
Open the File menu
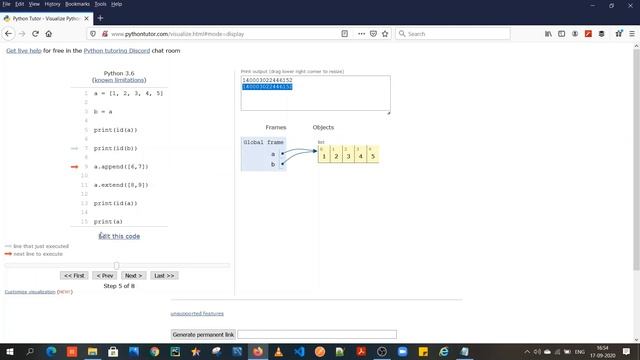(x=7, y=4)
